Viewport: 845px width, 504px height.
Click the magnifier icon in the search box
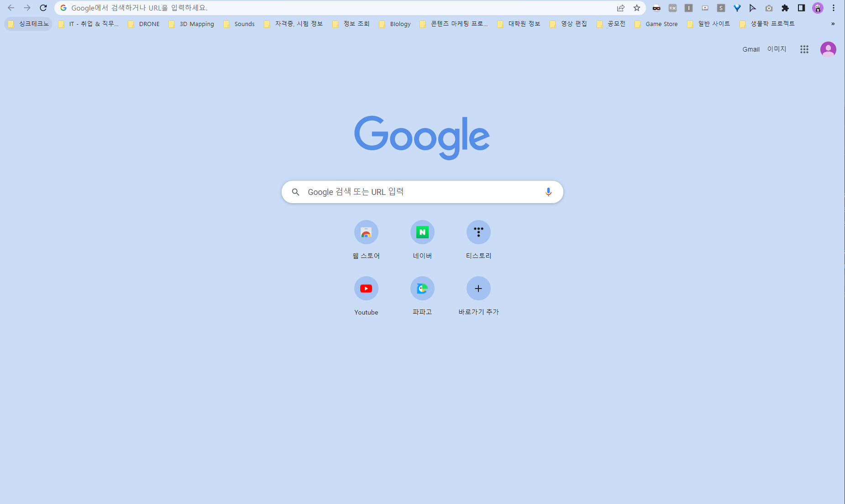296,192
